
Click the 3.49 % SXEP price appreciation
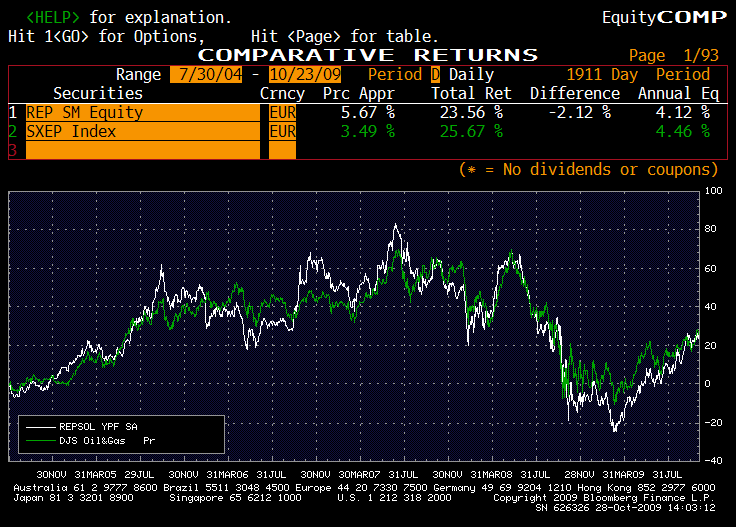coord(368,131)
